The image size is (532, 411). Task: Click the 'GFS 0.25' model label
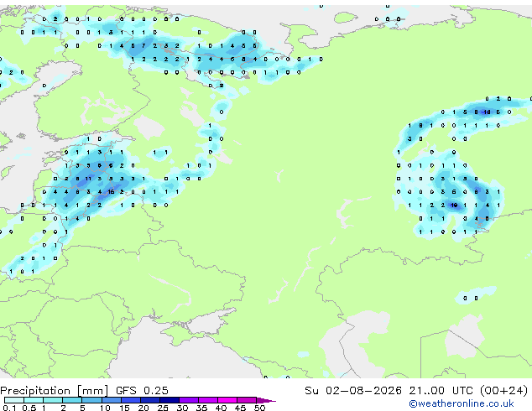pos(142,391)
